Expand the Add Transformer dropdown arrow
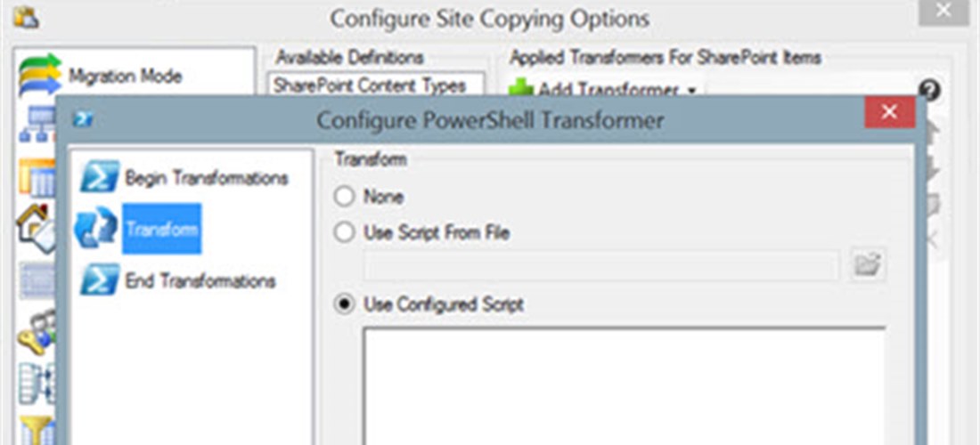 tap(691, 91)
